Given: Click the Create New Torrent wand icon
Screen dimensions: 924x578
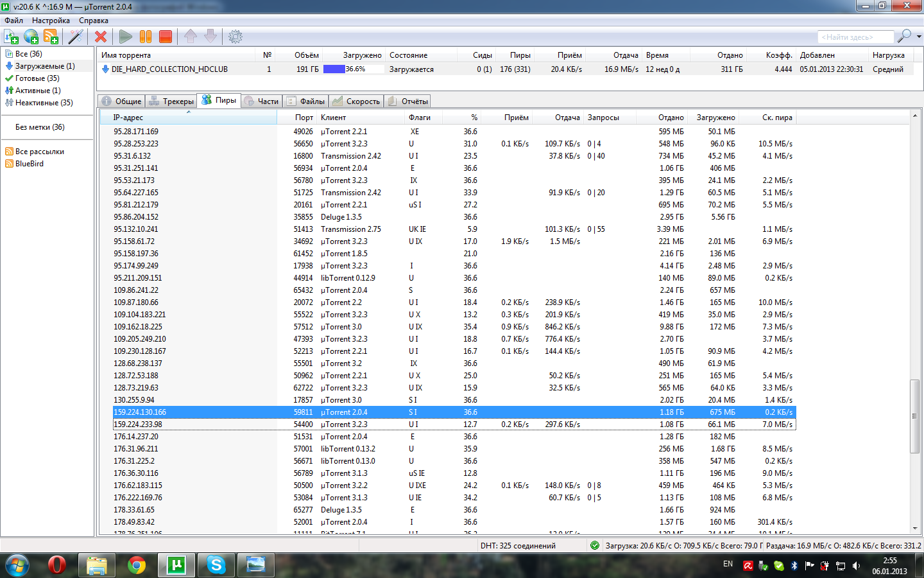Looking at the screenshot, I should 76,37.
